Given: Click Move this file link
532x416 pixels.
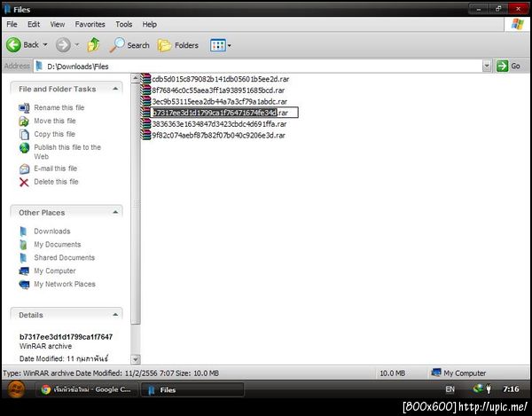Looking at the screenshot, I should point(55,121).
